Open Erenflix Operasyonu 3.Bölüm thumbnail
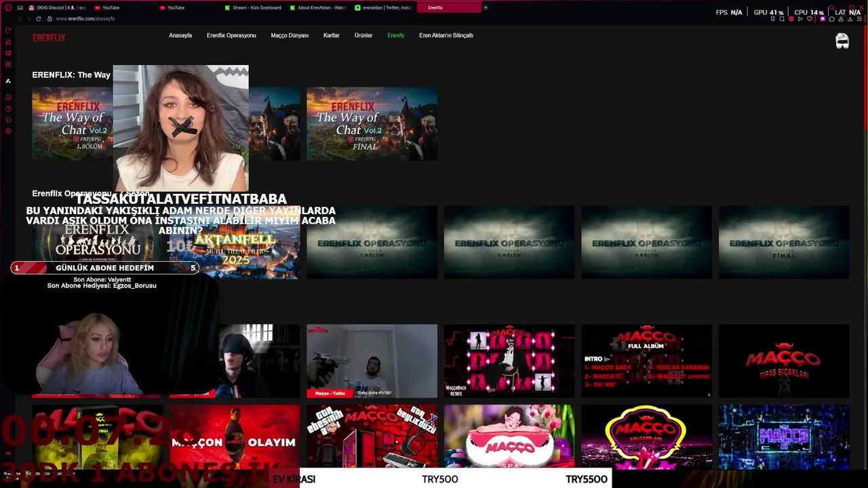The width and height of the screenshot is (868, 488). (x=646, y=243)
